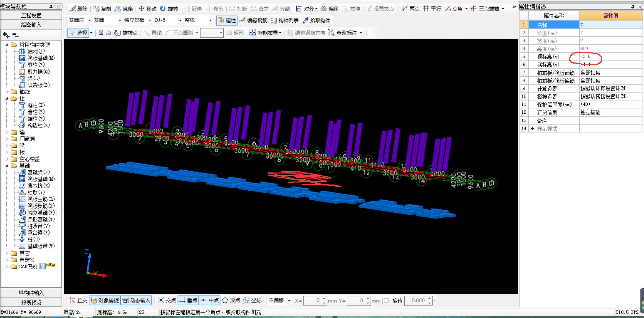Enable 顶点 vertex snap
The width and height of the screenshot is (644, 318).
[231, 300]
